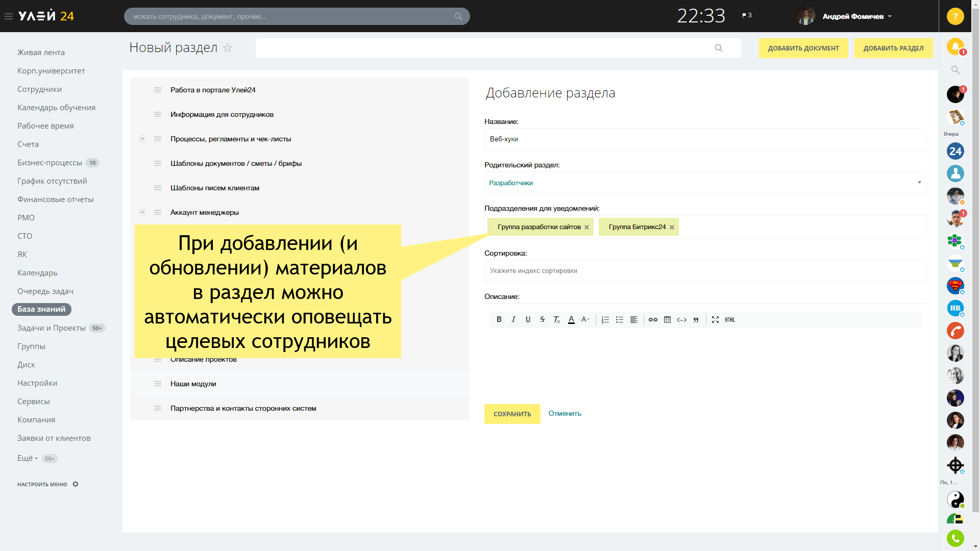Open notifications bell in right sidebar
This screenshot has height=551, width=980.
point(955,46)
